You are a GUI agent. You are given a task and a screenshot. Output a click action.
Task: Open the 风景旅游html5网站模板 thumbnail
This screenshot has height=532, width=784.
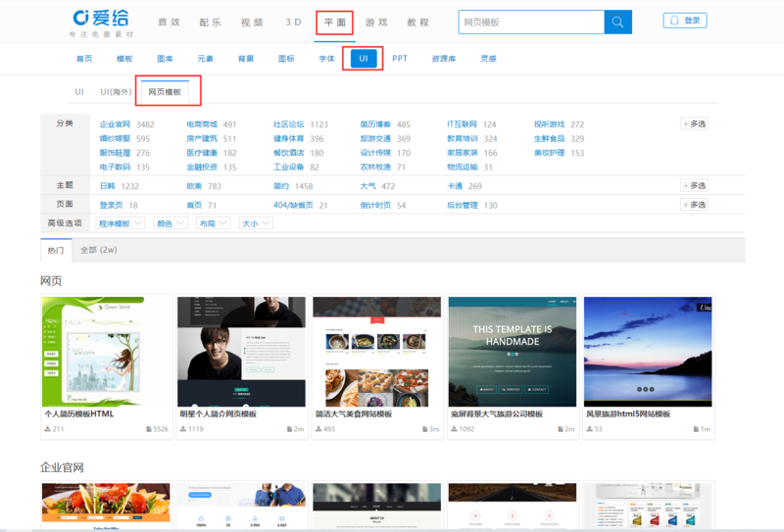click(648, 352)
